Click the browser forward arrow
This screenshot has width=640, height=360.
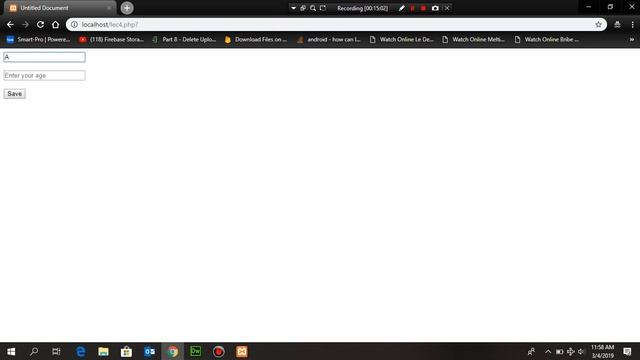[25, 24]
